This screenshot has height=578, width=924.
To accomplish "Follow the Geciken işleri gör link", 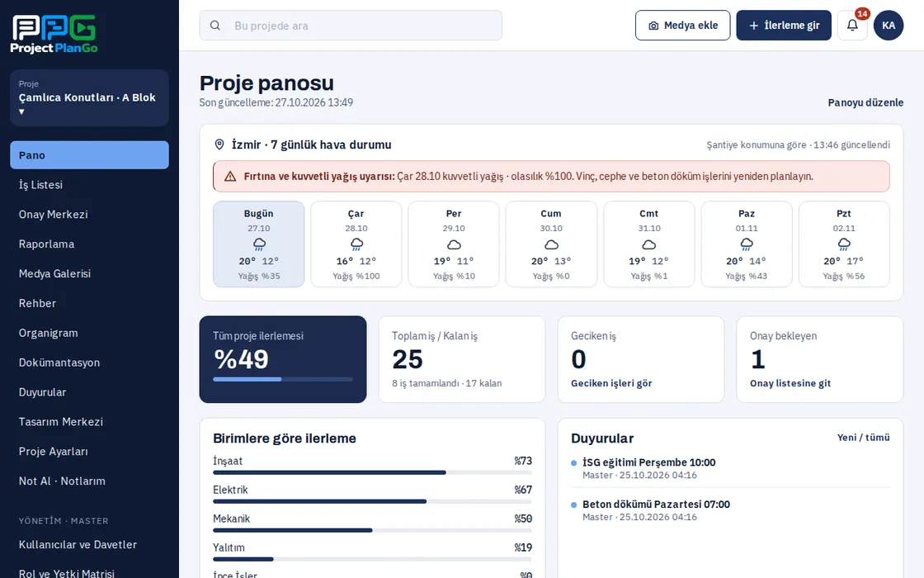I will pos(611,383).
